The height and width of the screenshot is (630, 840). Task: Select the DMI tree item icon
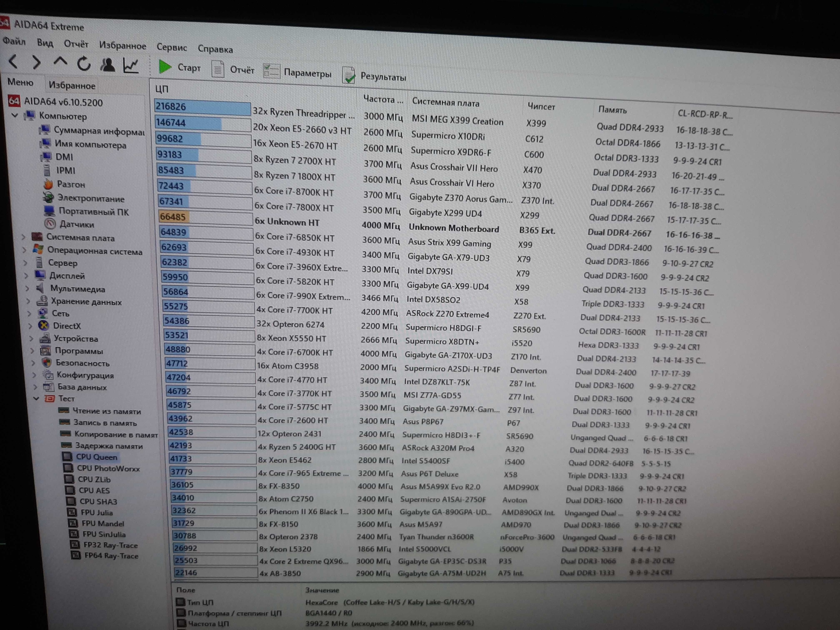pos(46,156)
